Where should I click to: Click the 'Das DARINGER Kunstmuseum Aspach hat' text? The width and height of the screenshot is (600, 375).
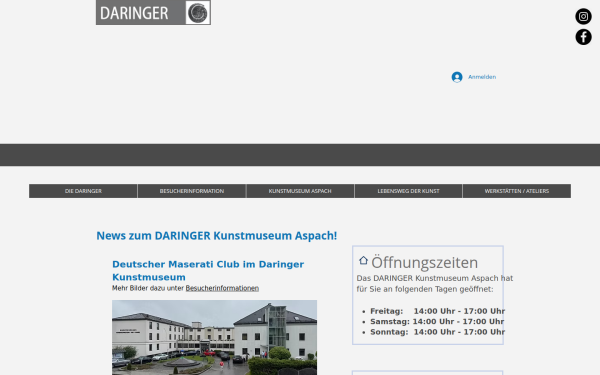point(435,278)
